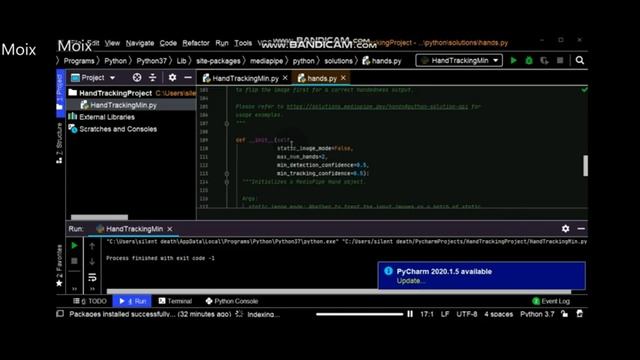Image resolution: width=640 pixels, height=360 pixels.
Task: Close the HandTrackingMin.py editor tab
Action: [x=285, y=78]
